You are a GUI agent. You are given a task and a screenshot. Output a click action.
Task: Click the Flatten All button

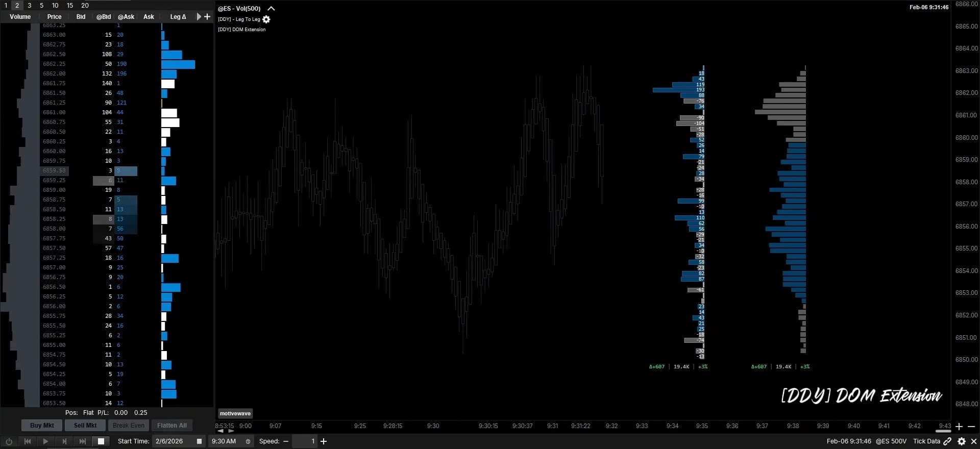172,426
